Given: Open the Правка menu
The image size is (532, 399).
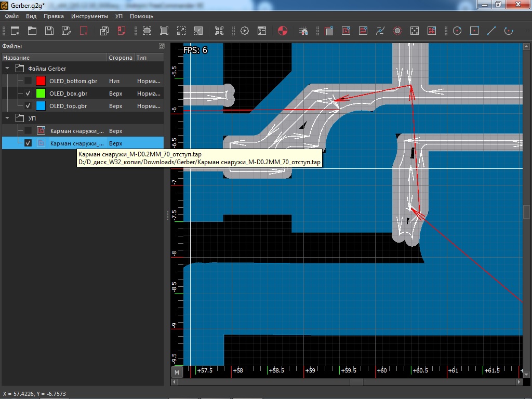Looking at the screenshot, I should pos(54,16).
